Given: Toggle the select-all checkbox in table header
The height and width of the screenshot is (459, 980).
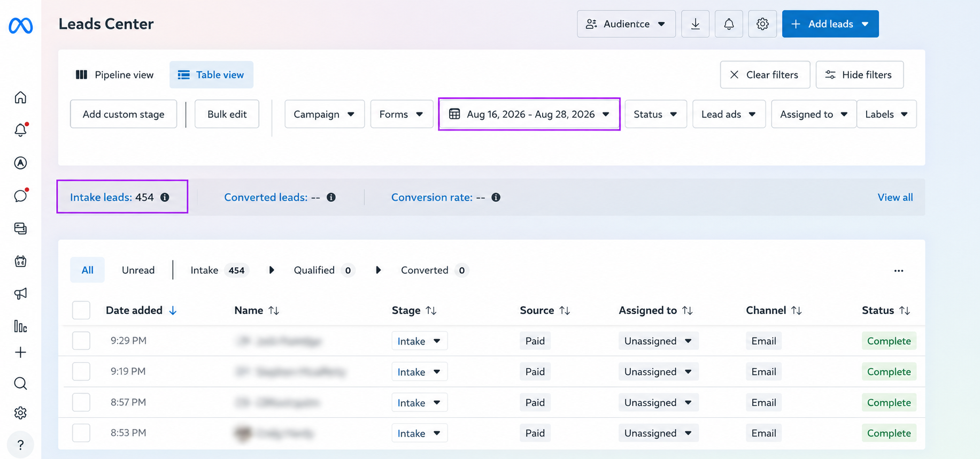Looking at the screenshot, I should click(x=81, y=310).
